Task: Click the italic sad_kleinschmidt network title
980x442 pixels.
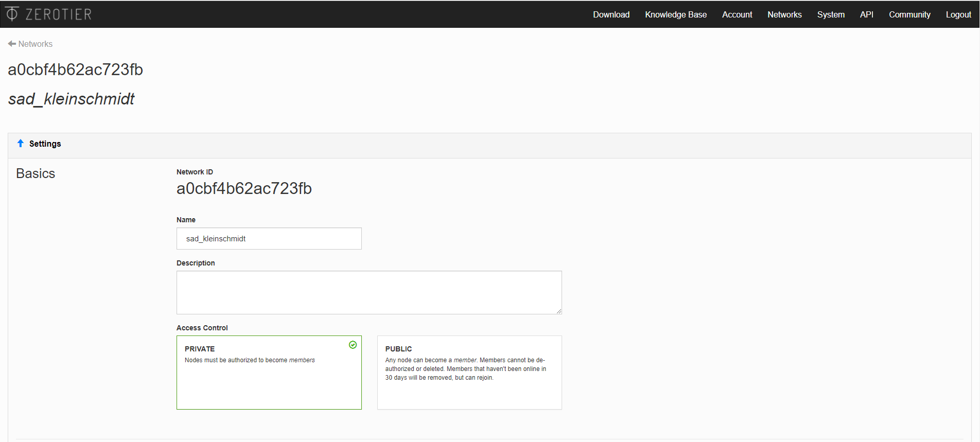Action: (x=71, y=99)
